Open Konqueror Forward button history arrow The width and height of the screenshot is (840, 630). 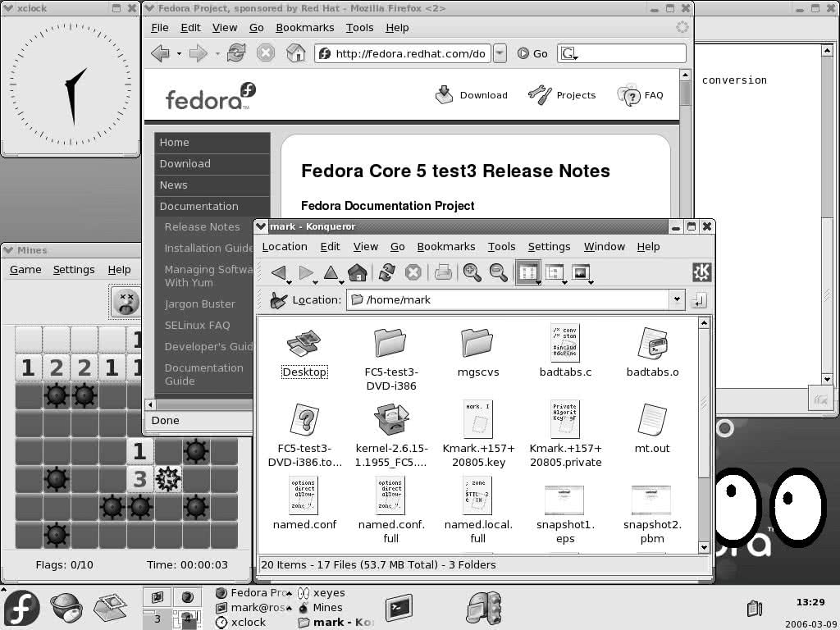tap(316, 282)
